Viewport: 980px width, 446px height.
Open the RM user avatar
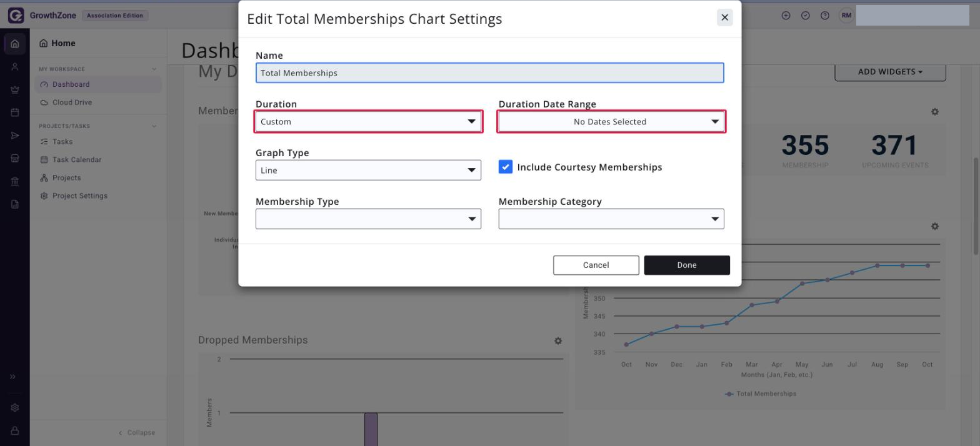click(x=846, y=15)
